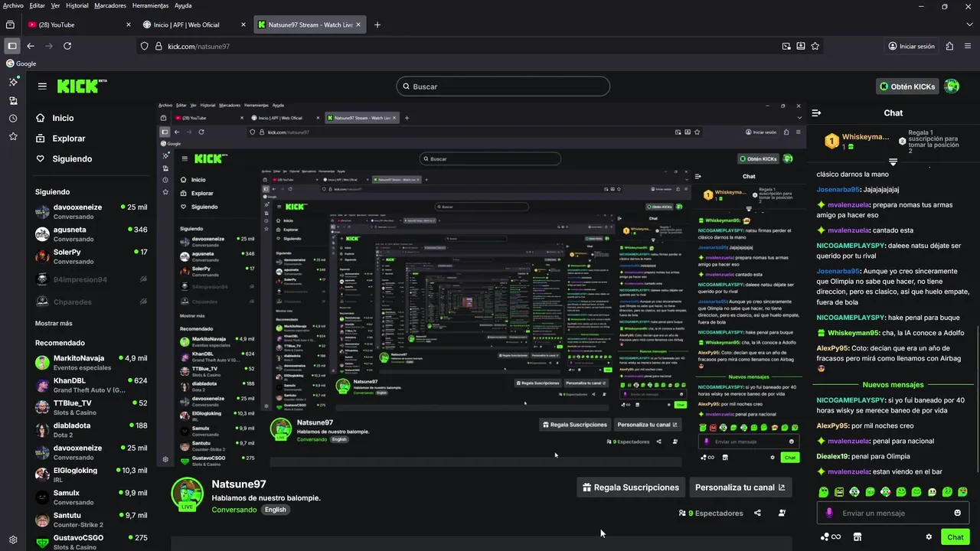Click the Kick BETA logo in site header
980x551 pixels.
click(x=82, y=86)
